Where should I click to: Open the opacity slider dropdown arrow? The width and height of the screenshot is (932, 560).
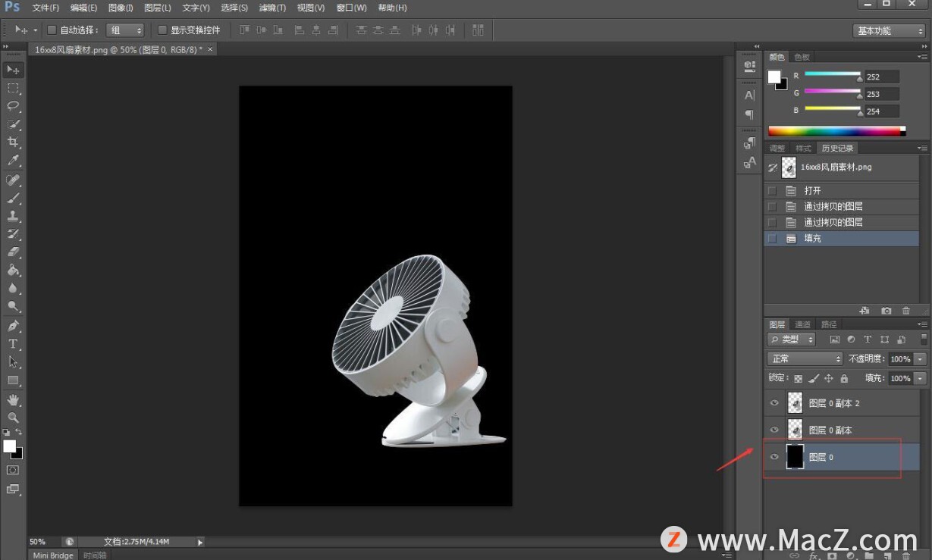921,359
